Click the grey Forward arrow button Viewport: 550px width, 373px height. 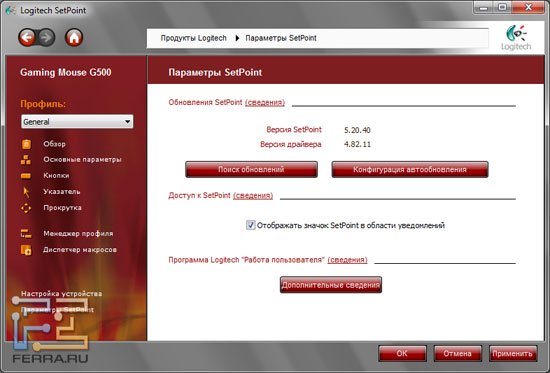(x=47, y=37)
